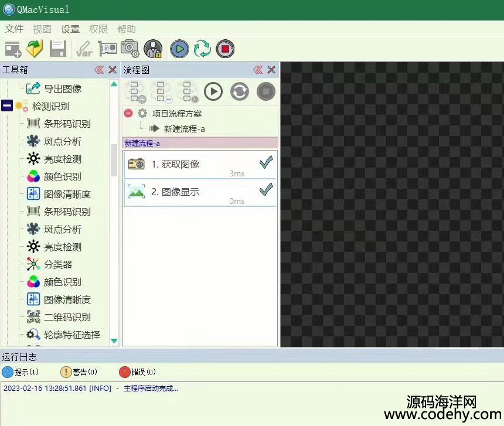Collapse 项目流程方案 with red minus
504x426 pixels.
click(128, 113)
